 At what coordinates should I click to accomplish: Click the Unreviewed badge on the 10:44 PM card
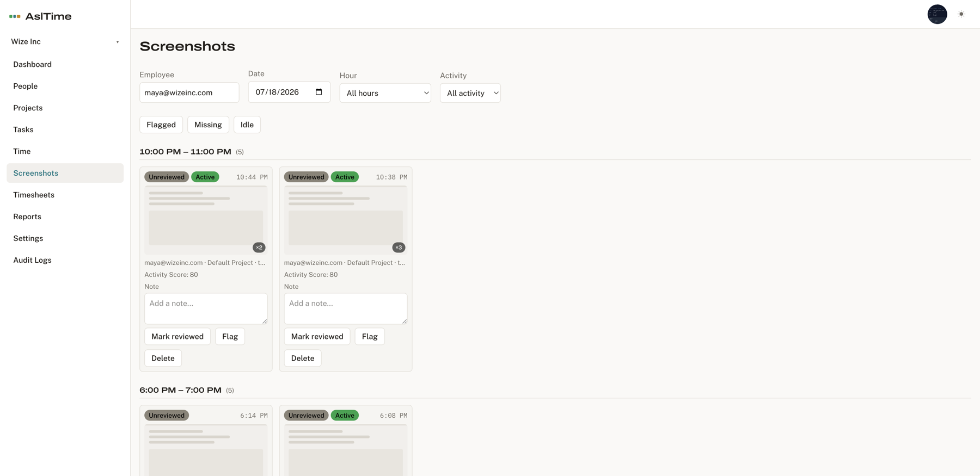tap(167, 177)
